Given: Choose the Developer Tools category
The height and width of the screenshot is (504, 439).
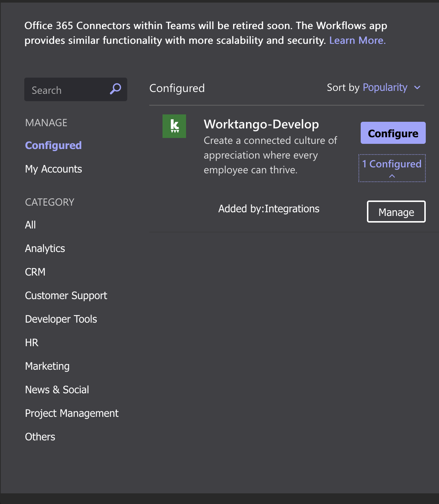Looking at the screenshot, I should (61, 319).
